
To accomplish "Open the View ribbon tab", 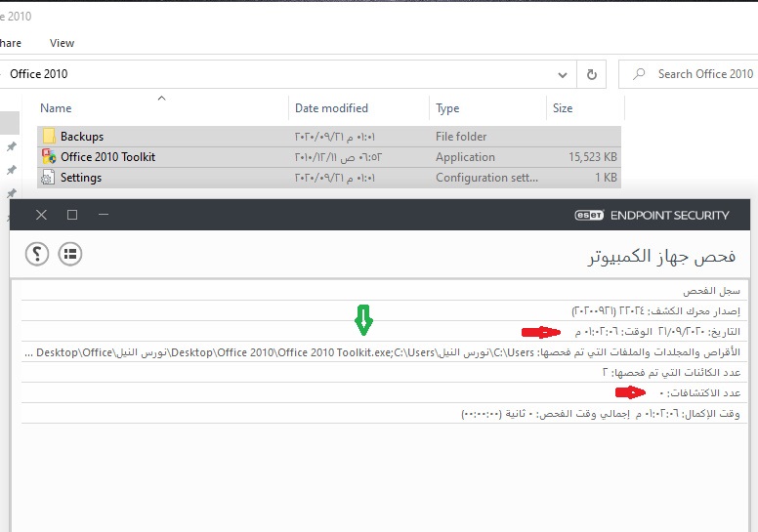I will (62, 43).
